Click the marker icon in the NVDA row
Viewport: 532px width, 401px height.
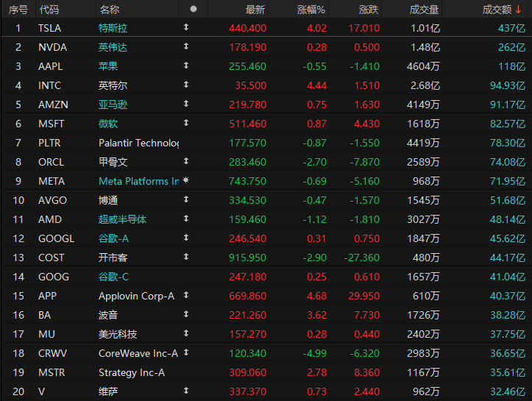coord(186,46)
